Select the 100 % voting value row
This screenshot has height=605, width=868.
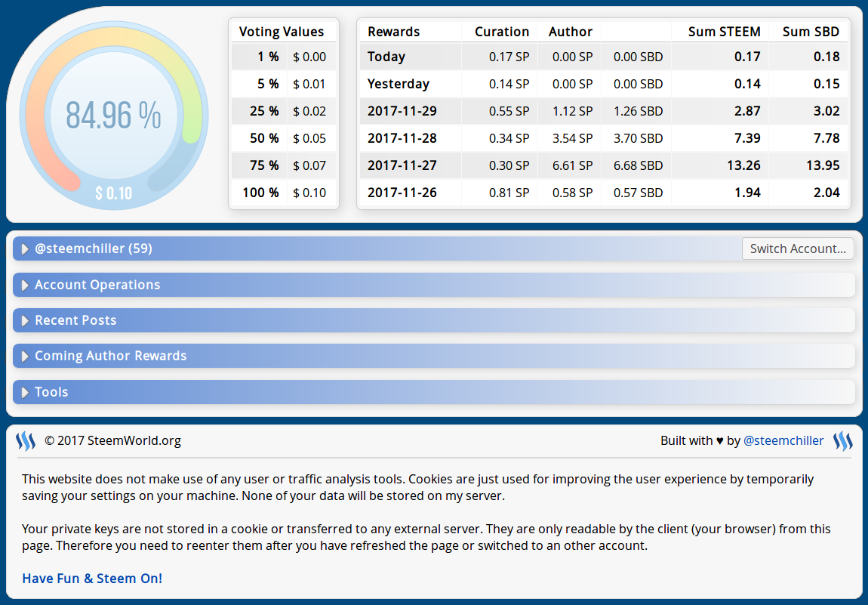(284, 193)
